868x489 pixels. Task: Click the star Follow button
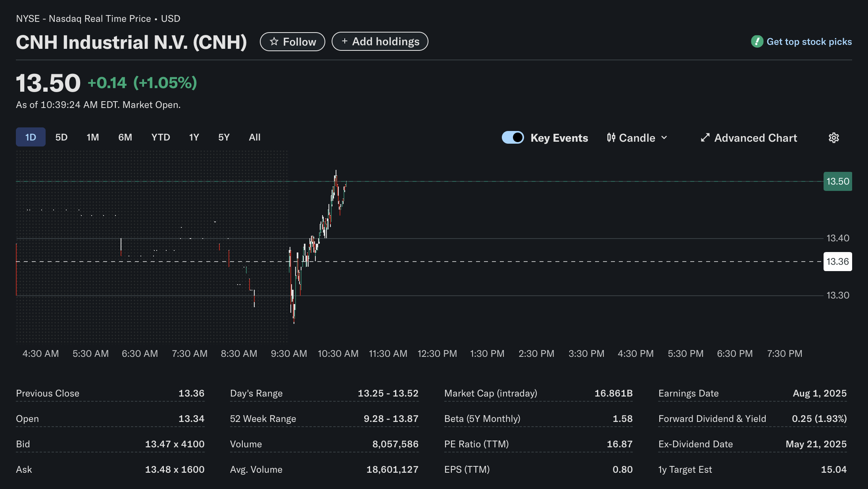click(x=292, y=42)
